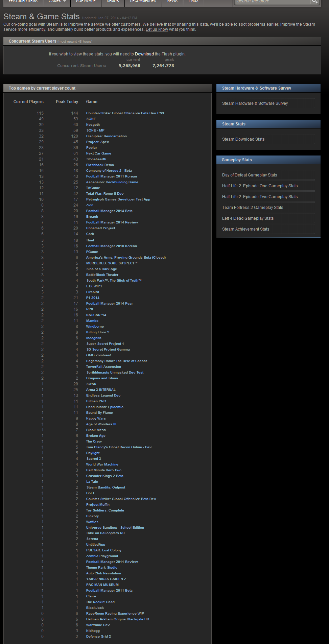
Task: Open Steam Achievement Stats
Action: tap(268, 229)
